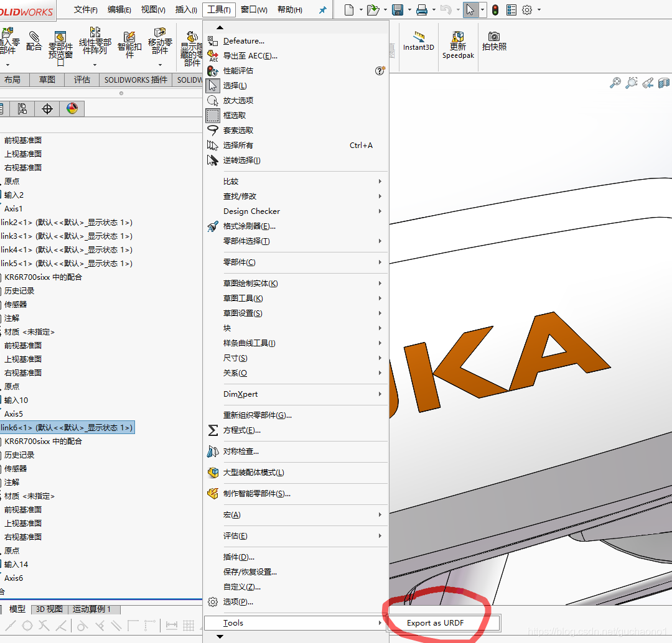Switch to SOLIDWORKS 插件 tab
The image size is (672, 643).
coord(136,80)
